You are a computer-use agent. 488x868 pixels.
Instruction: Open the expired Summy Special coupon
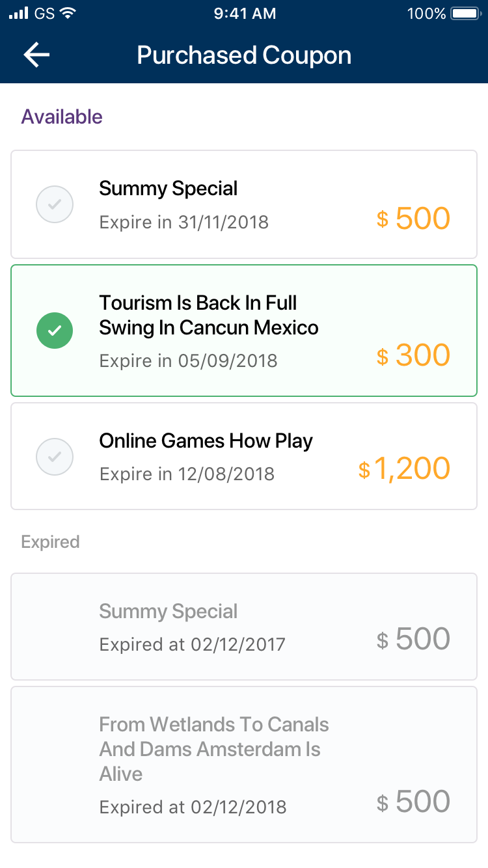[244, 627]
